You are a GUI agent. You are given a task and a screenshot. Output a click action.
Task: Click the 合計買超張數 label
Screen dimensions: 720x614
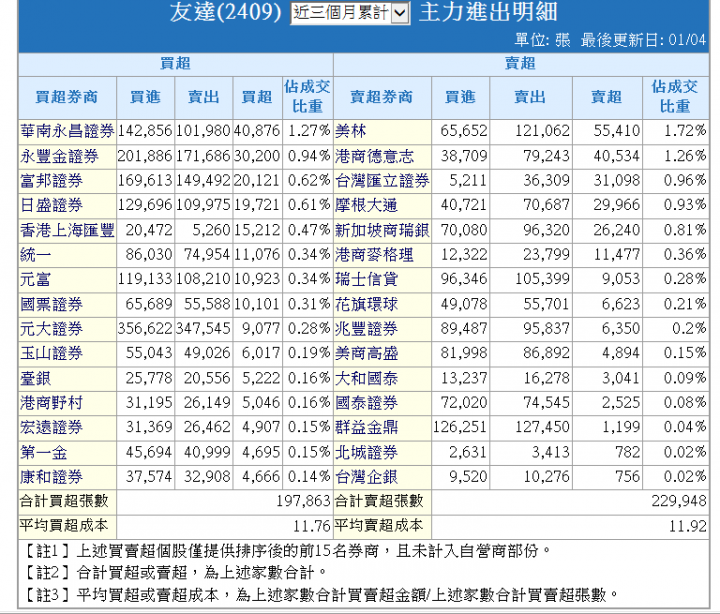click(64, 501)
